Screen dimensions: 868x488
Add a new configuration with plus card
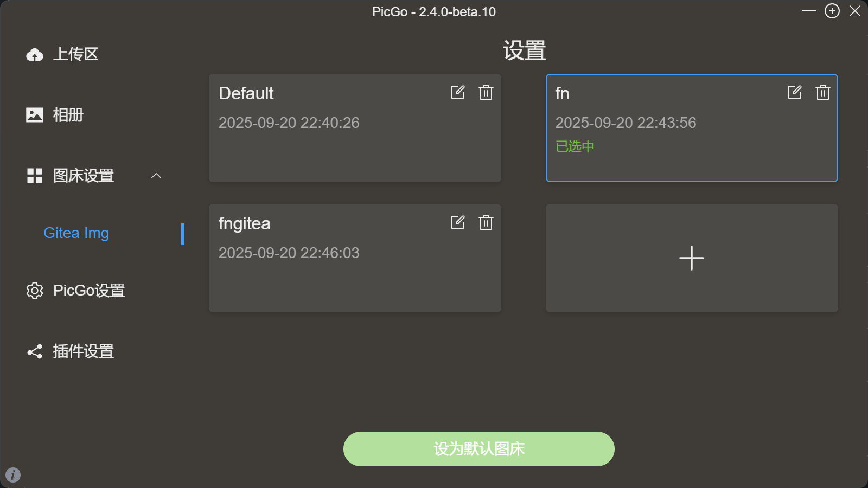[692, 258]
